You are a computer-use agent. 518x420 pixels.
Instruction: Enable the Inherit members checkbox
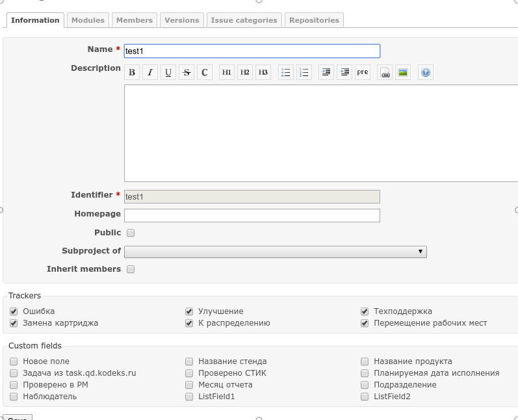pos(131,269)
